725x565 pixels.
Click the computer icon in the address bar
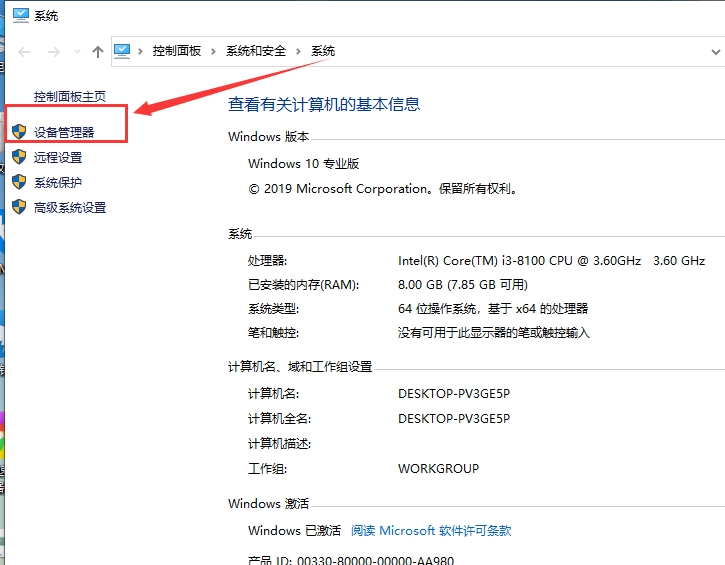pos(123,51)
